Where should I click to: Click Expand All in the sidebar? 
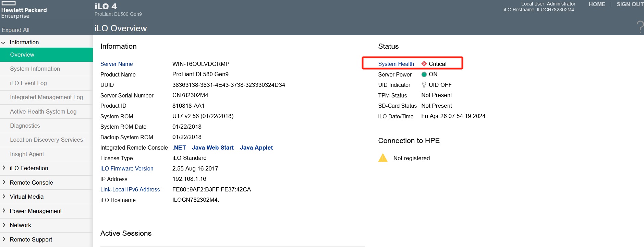[x=15, y=30]
